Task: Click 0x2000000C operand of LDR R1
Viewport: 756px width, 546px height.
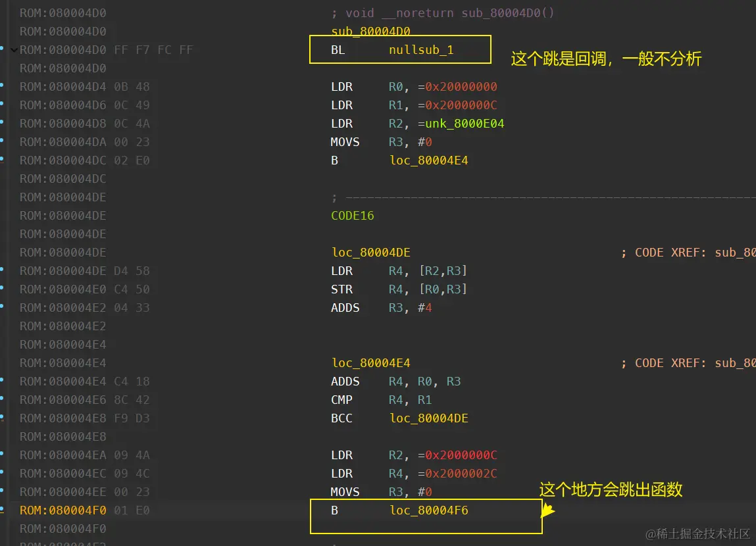Action: click(x=461, y=105)
